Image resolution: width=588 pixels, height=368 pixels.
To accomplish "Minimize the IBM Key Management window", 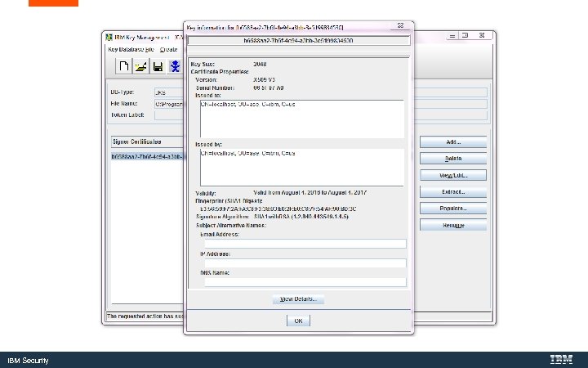I will [452, 36].
